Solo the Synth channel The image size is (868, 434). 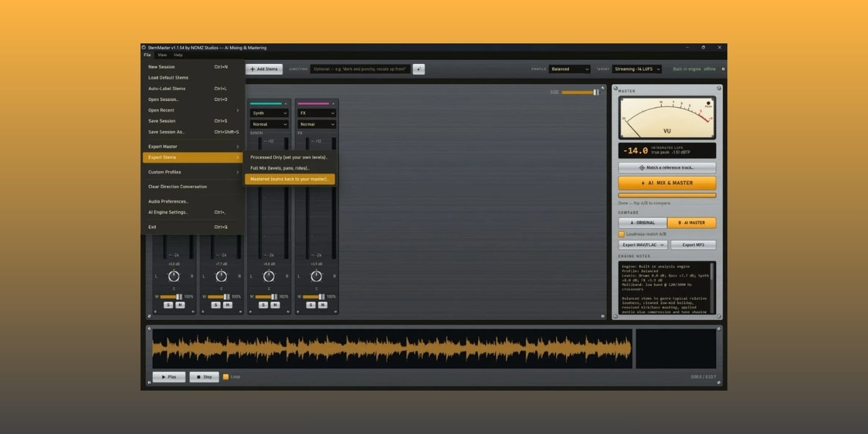tap(263, 304)
